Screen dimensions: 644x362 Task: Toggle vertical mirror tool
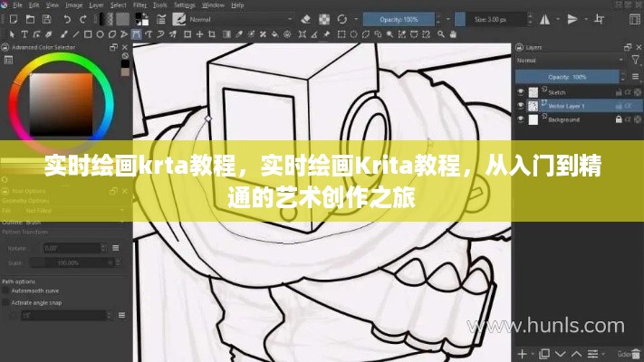pyautogui.click(x=572, y=19)
